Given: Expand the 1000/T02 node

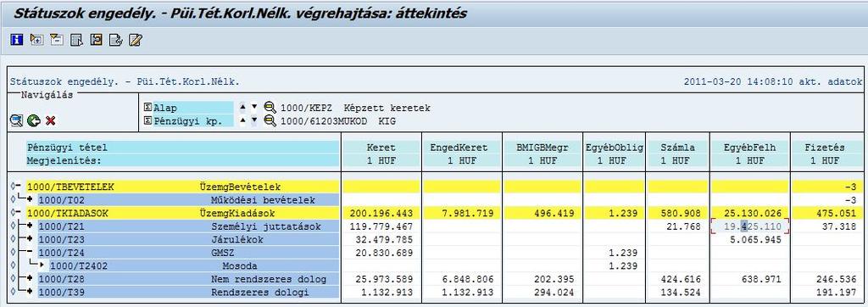Looking at the screenshot, I should coord(29,200).
